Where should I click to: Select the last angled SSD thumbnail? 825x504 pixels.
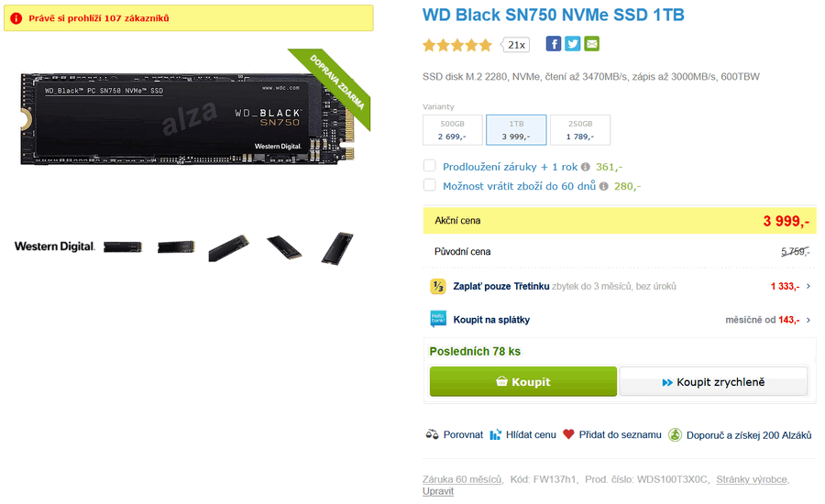tap(337, 247)
